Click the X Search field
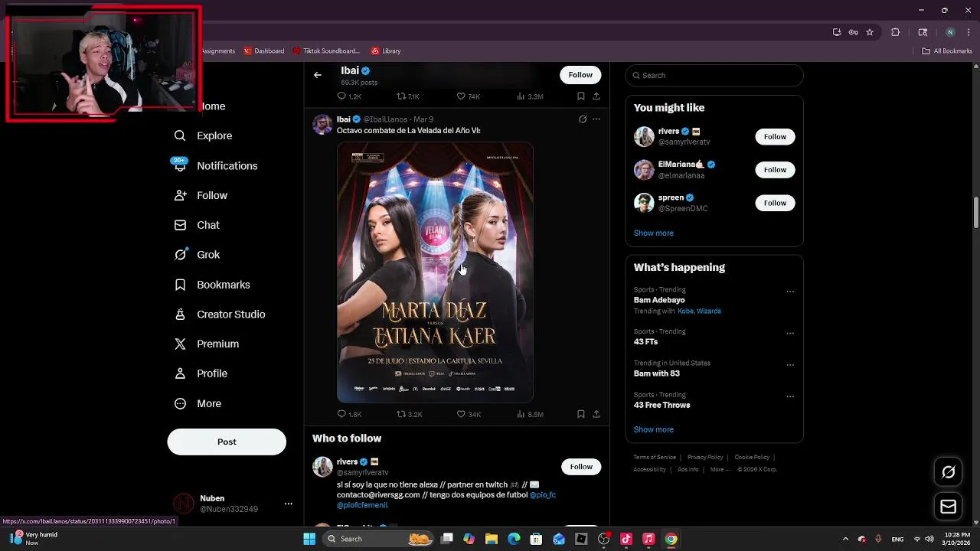The height and width of the screenshot is (551, 980). pyautogui.click(x=714, y=75)
